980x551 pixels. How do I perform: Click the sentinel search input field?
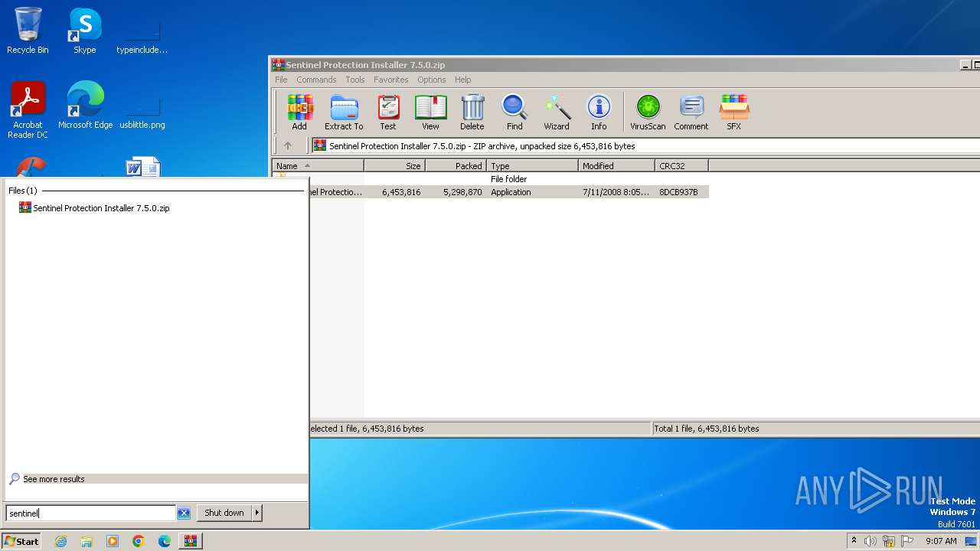91,513
